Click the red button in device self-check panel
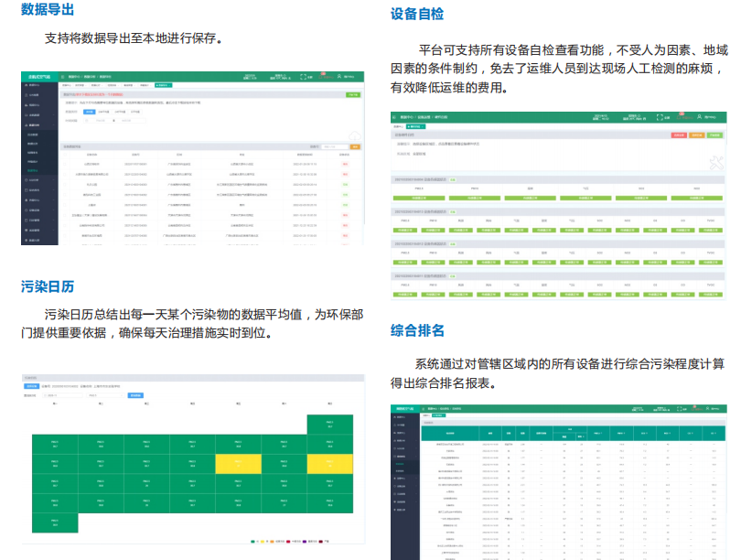The width and height of the screenshot is (741, 560). pos(677,135)
